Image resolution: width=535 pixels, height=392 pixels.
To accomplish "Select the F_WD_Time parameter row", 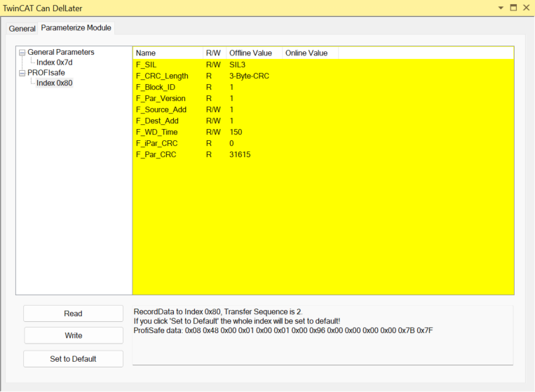I will click(x=323, y=132).
